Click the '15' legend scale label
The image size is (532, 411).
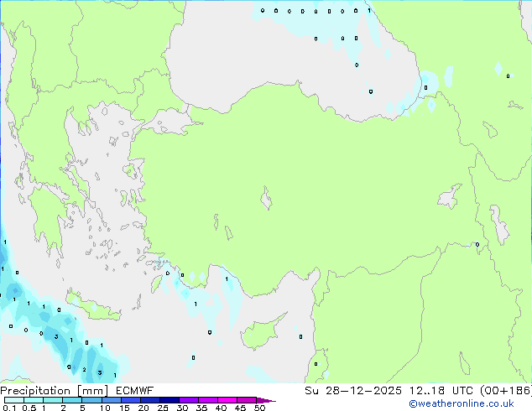(x=124, y=408)
